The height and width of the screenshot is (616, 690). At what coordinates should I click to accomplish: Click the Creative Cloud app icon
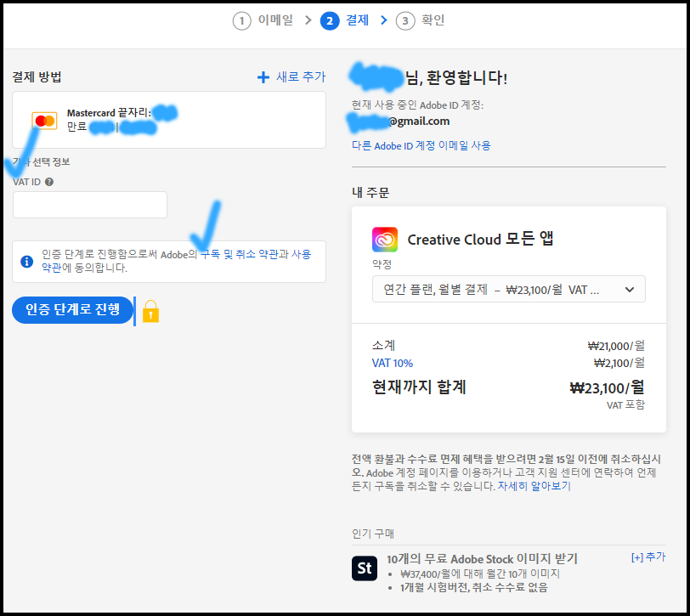[x=385, y=240]
